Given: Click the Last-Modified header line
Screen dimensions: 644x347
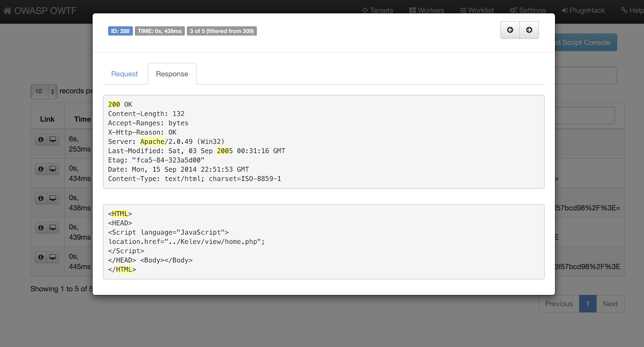Looking at the screenshot, I should point(196,151).
